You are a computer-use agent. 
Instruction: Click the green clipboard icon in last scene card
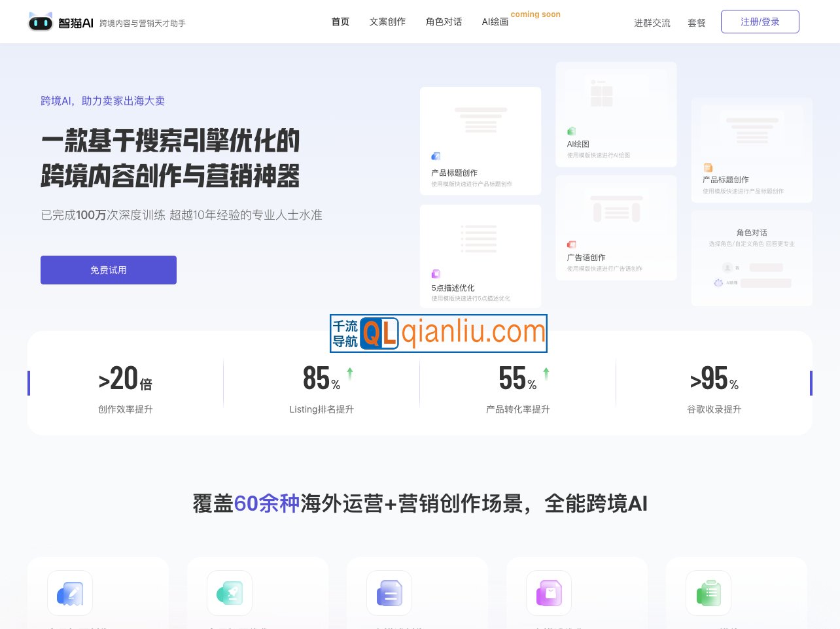[x=709, y=593]
